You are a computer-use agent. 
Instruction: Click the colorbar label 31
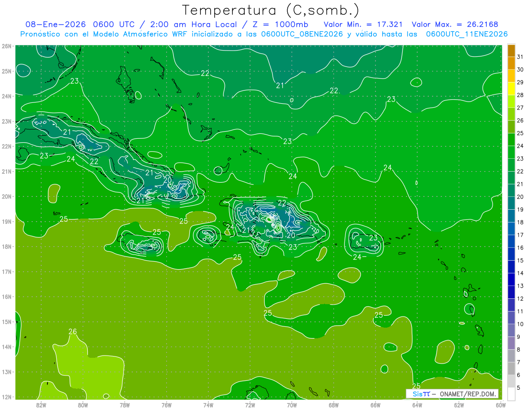coord(520,57)
